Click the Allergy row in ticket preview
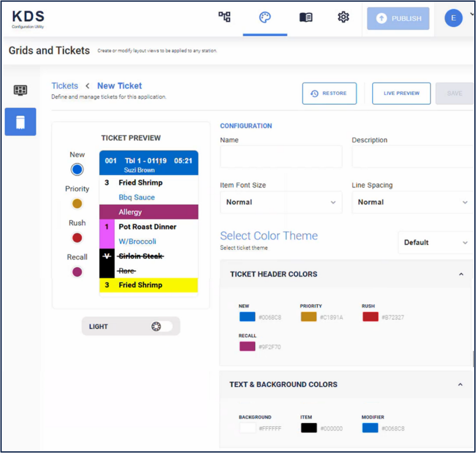Viewport: 476px width, 453px height. pyautogui.click(x=149, y=212)
